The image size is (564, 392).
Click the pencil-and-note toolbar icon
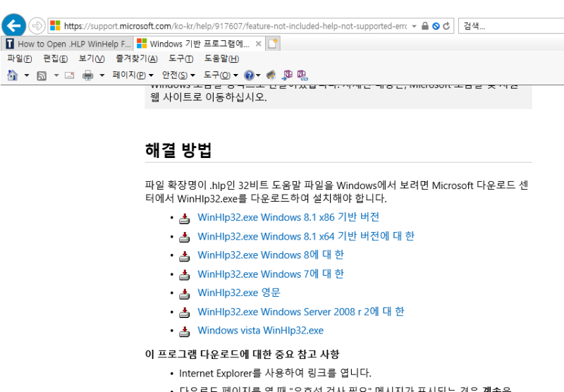271,75
